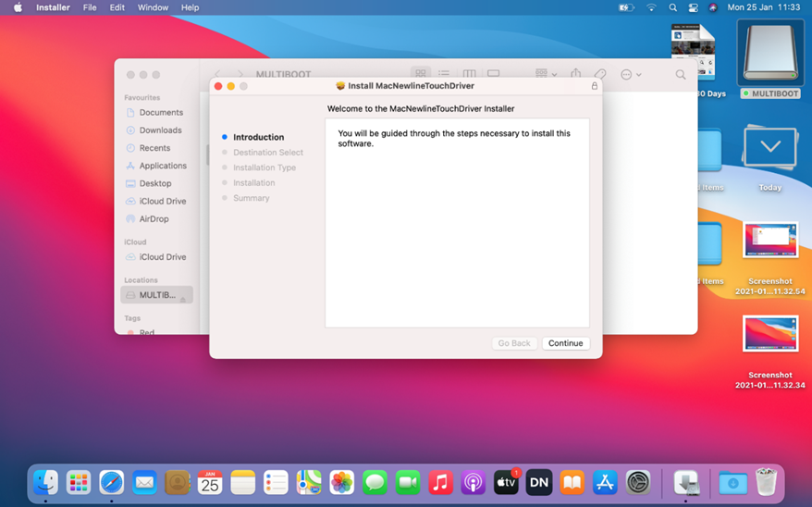The width and height of the screenshot is (812, 507).
Task: Open the MULTIBOOT drive on desktop
Action: [x=769, y=56]
